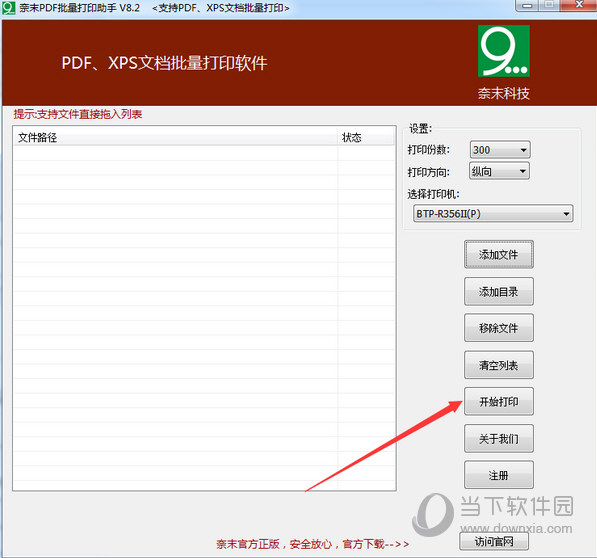Screen dimensions: 597x558
Task: Click the 状态 column header
Action: (366, 137)
